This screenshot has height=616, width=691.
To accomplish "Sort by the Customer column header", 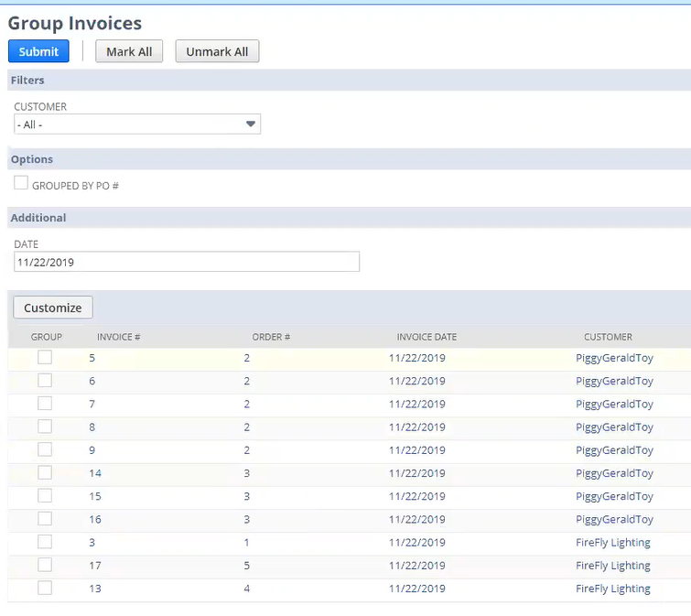I will pos(608,337).
